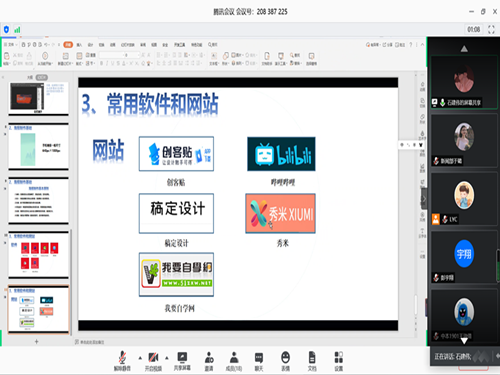Show the members list panel
This screenshot has height=375, width=500.
(234, 361)
